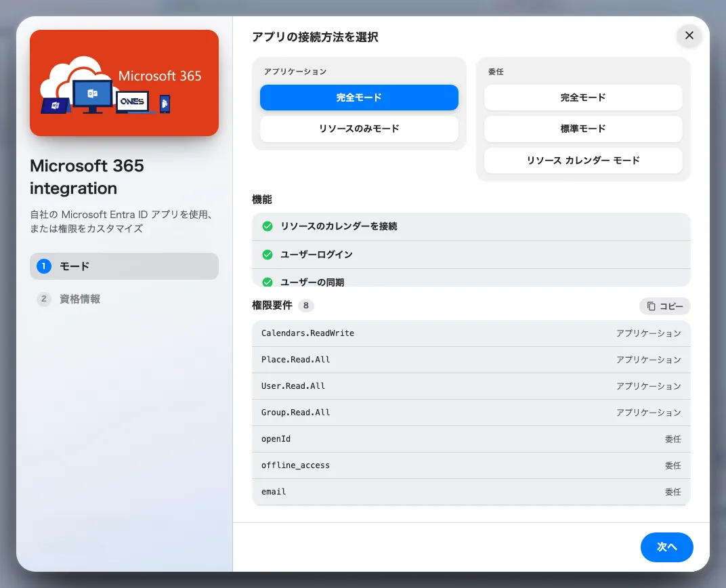Select the Place.Read.All permission row
The width and height of the screenshot is (726, 588).
pos(471,360)
